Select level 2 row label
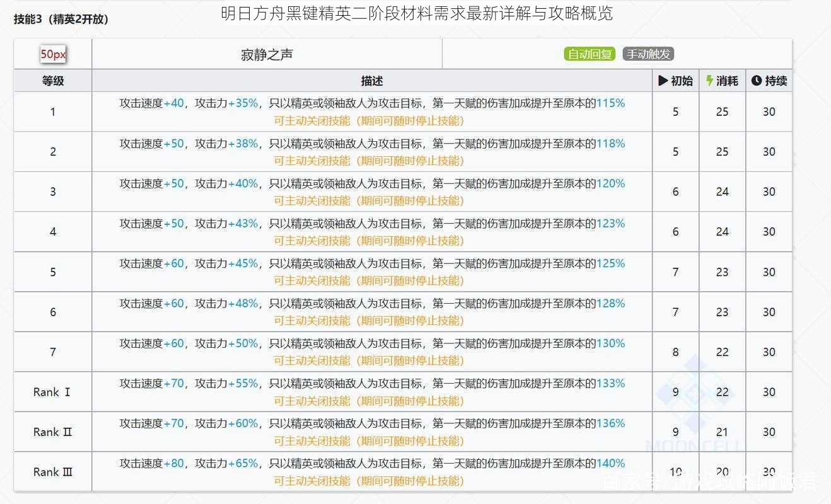The width and height of the screenshot is (831, 504). [x=53, y=152]
